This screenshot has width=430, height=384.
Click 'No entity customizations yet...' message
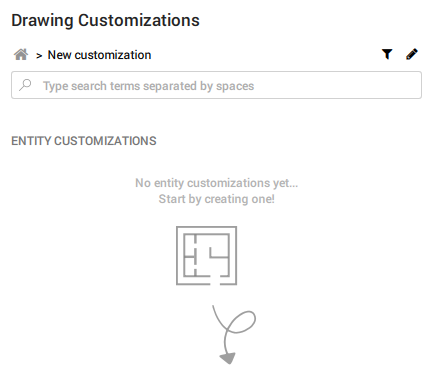click(x=216, y=183)
